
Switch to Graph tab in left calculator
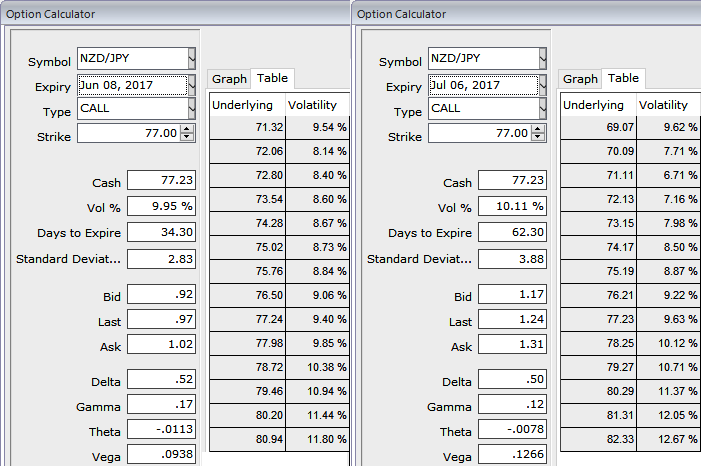(x=229, y=79)
